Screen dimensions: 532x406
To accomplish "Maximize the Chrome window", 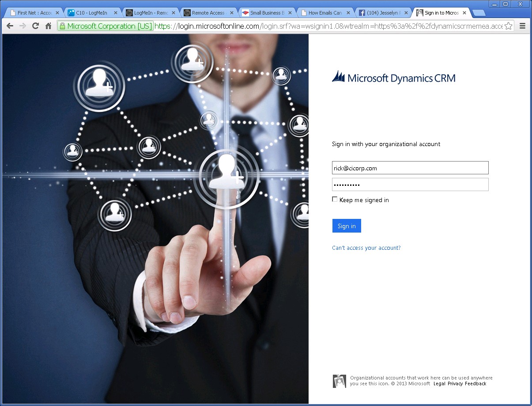I will click(x=506, y=4).
